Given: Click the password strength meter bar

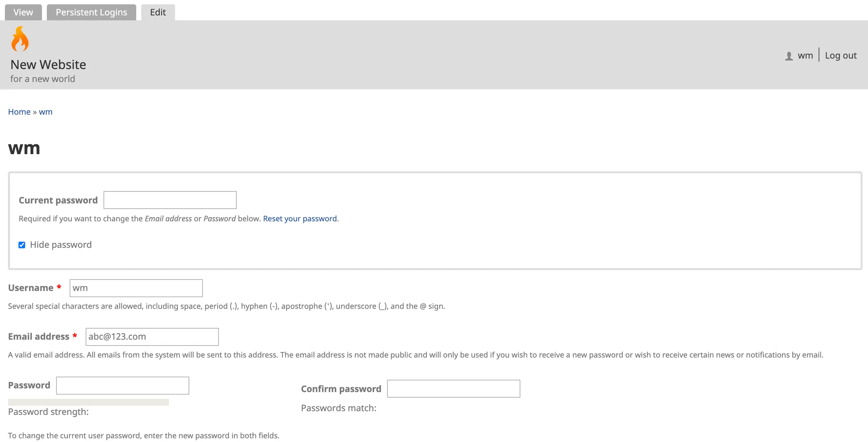Looking at the screenshot, I should pyautogui.click(x=88, y=402).
